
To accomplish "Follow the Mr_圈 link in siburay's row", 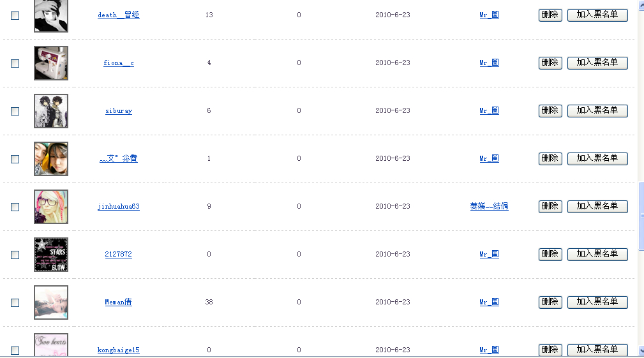I will [490, 110].
